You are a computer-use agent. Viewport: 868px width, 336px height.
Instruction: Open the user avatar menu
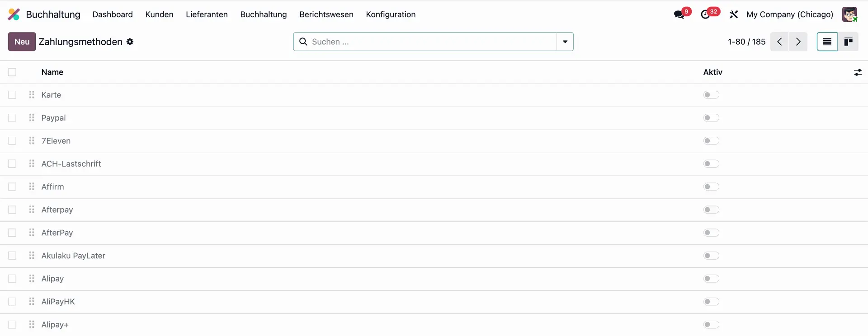pos(849,14)
